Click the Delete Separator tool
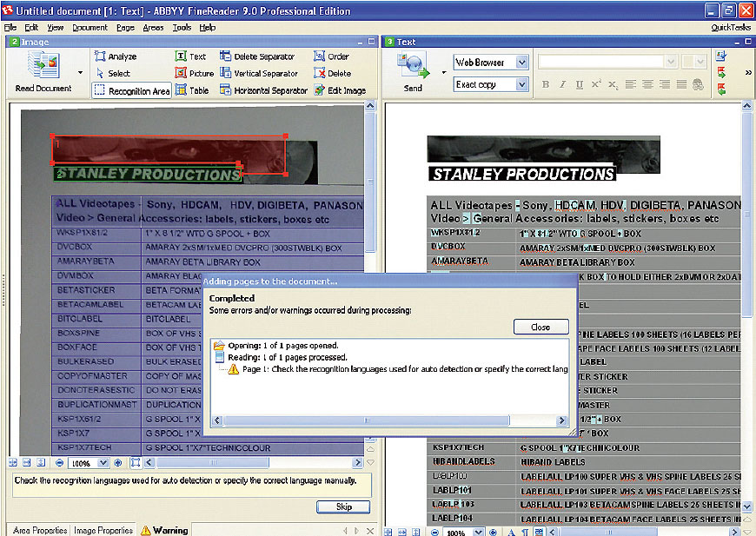Viewport: 756px width, 536px height. (x=258, y=56)
